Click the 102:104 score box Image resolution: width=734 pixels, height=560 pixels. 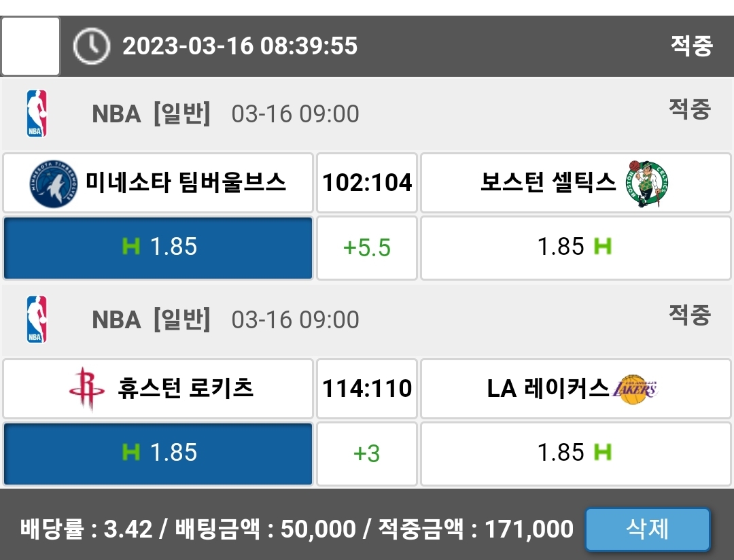click(367, 183)
